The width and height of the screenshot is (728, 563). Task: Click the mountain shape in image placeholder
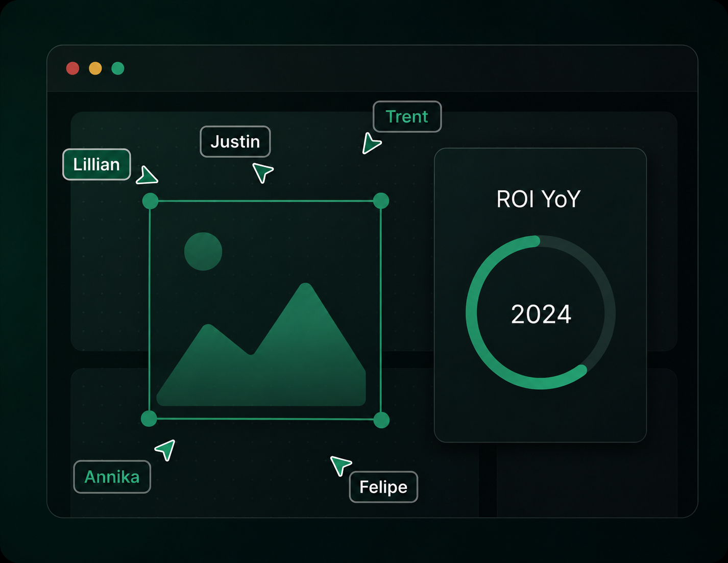pyautogui.click(x=261, y=345)
